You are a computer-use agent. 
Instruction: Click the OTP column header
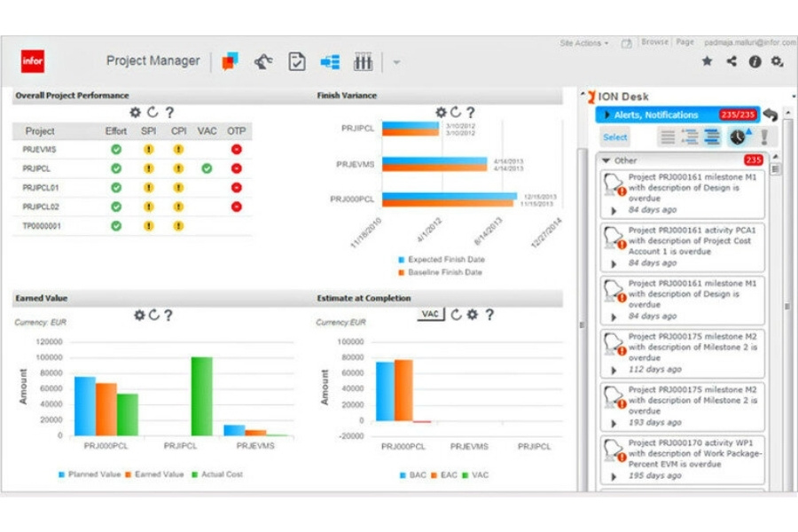pos(236,131)
